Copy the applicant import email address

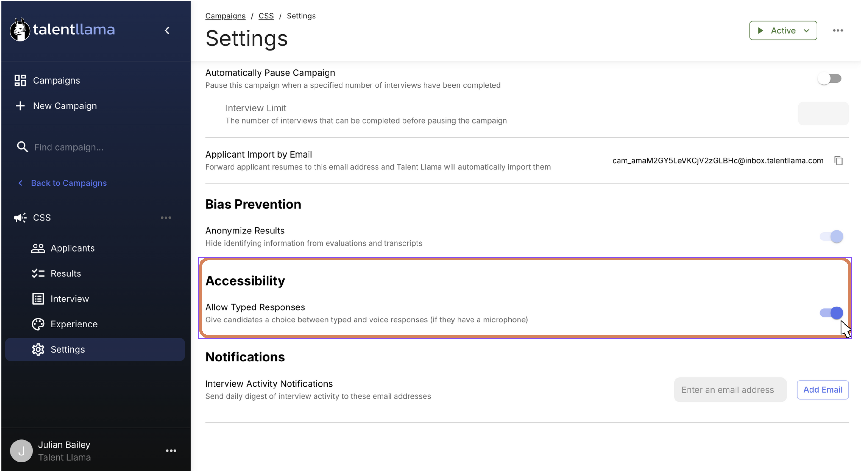[x=838, y=161]
